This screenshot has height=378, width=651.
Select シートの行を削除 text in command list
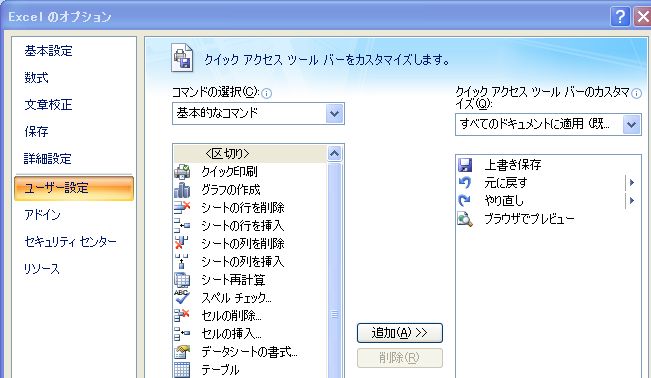[243, 208]
